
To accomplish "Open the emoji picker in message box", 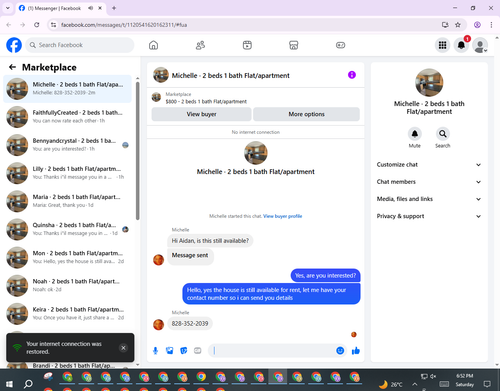I will 340,351.
